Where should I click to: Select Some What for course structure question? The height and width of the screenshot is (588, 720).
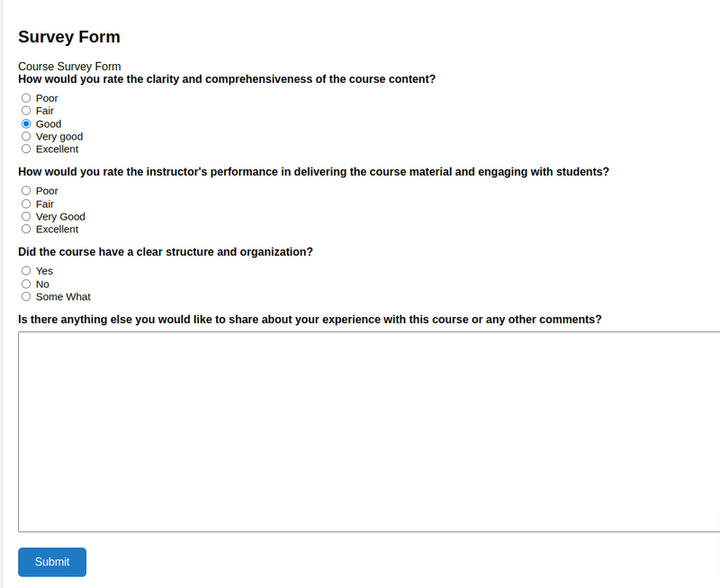(26, 296)
